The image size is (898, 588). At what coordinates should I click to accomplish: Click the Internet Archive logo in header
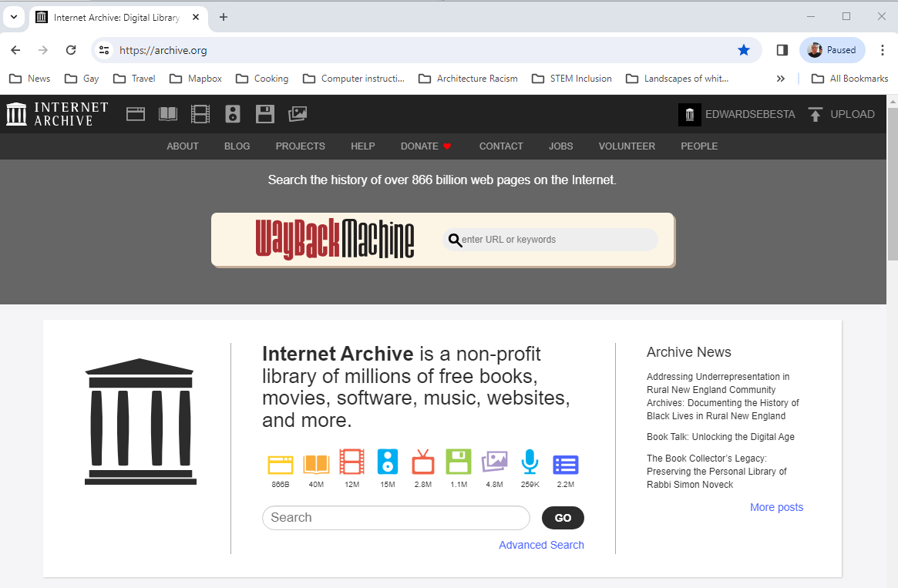[57, 114]
